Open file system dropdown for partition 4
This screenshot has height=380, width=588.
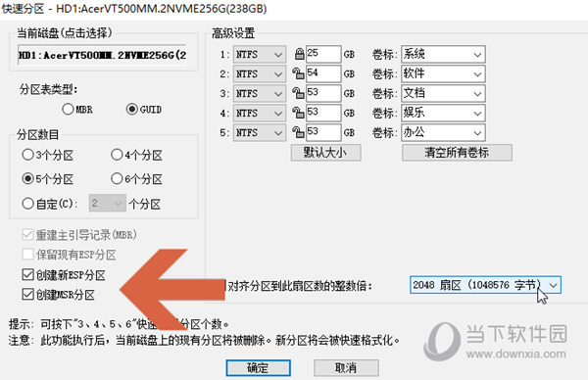(260, 113)
